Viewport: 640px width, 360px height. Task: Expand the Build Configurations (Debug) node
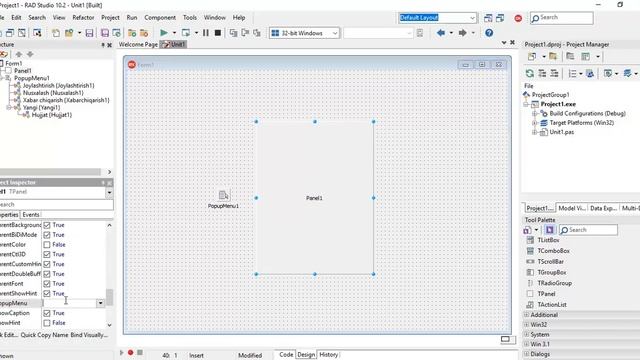click(534, 113)
